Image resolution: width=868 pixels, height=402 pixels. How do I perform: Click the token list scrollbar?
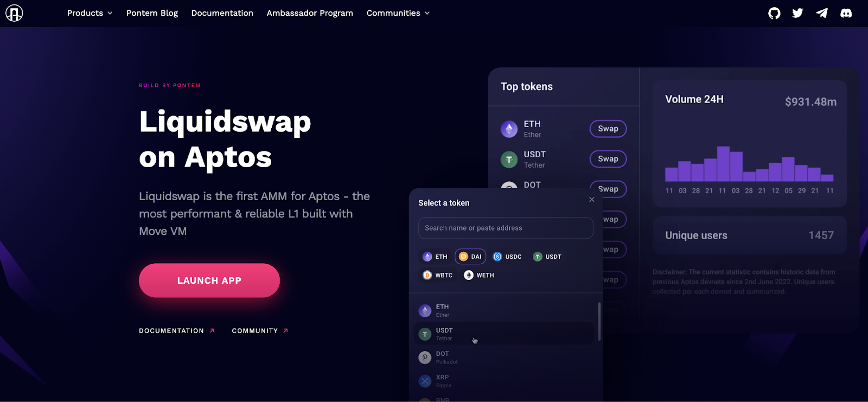(x=599, y=322)
